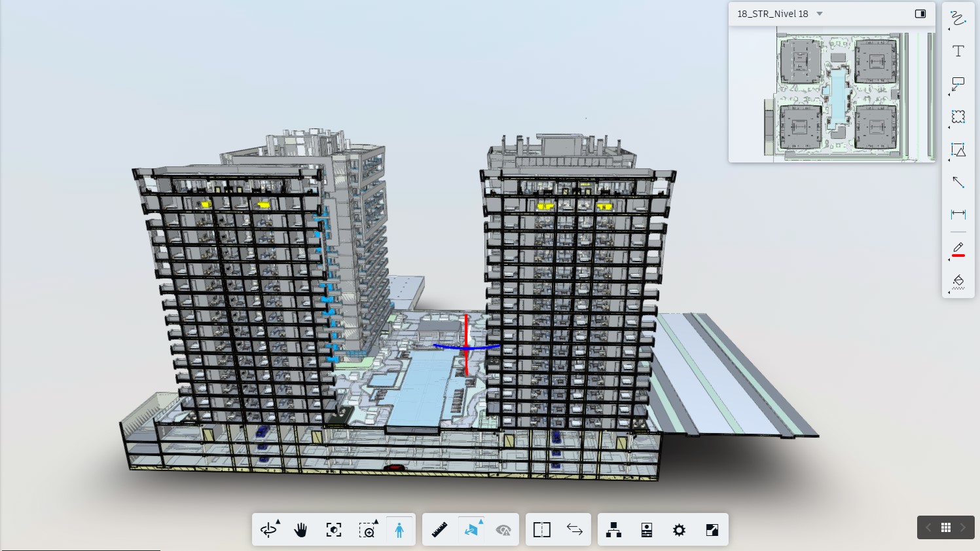Toggle hidden objects visibility

(503, 529)
